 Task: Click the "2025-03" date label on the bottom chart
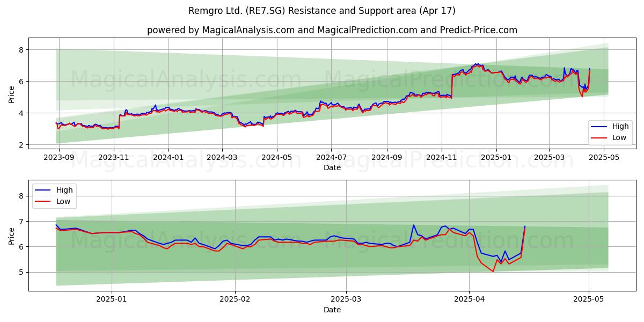coord(346,300)
